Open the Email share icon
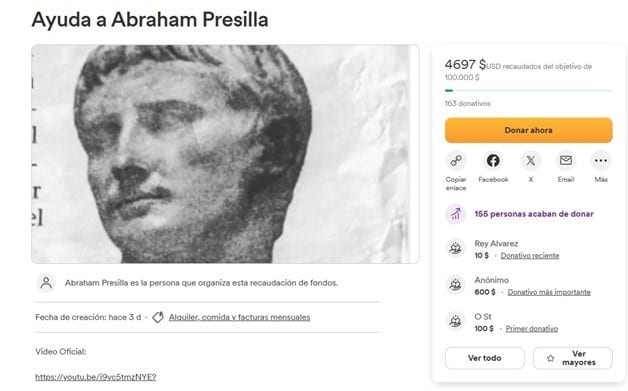The image size is (628, 391). (x=566, y=161)
